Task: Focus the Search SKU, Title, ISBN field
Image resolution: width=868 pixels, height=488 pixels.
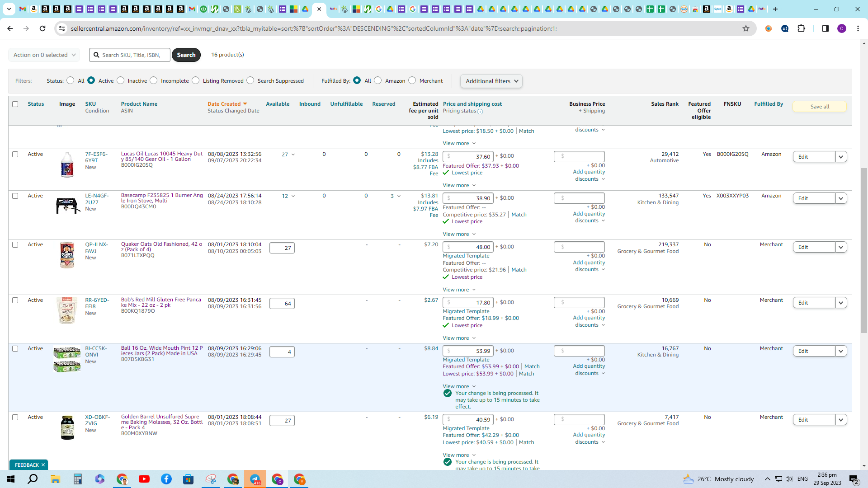Action: tap(130, 55)
